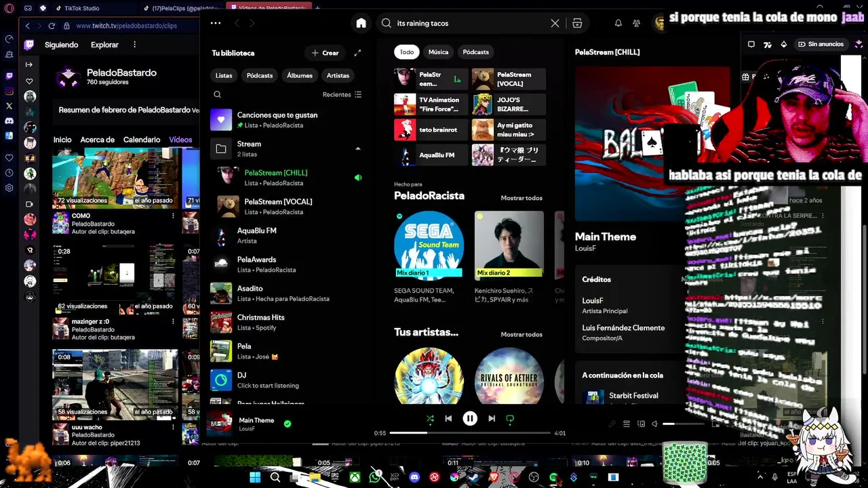Open connect to device icon
This screenshot has width=868, height=488.
(641, 424)
